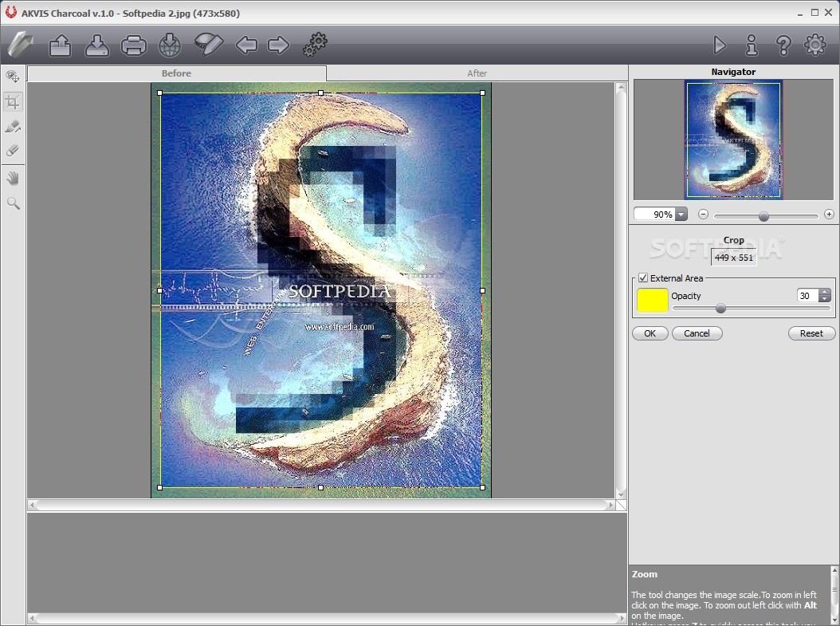Click the top-right crop handle

(483, 93)
